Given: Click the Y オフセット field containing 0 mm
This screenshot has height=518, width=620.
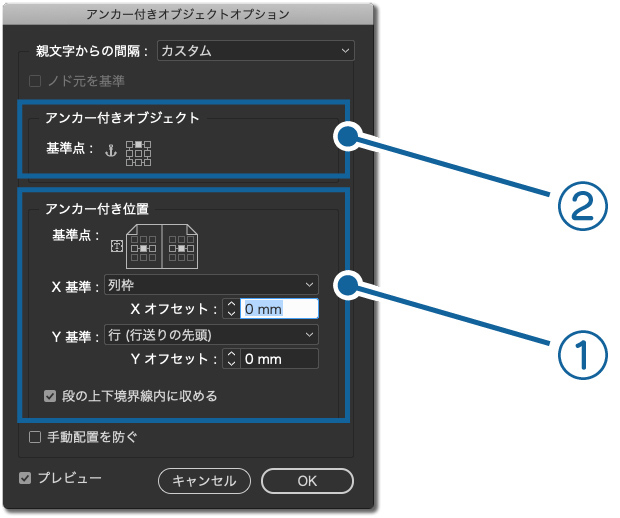Looking at the screenshot, I should pos(279,359).
